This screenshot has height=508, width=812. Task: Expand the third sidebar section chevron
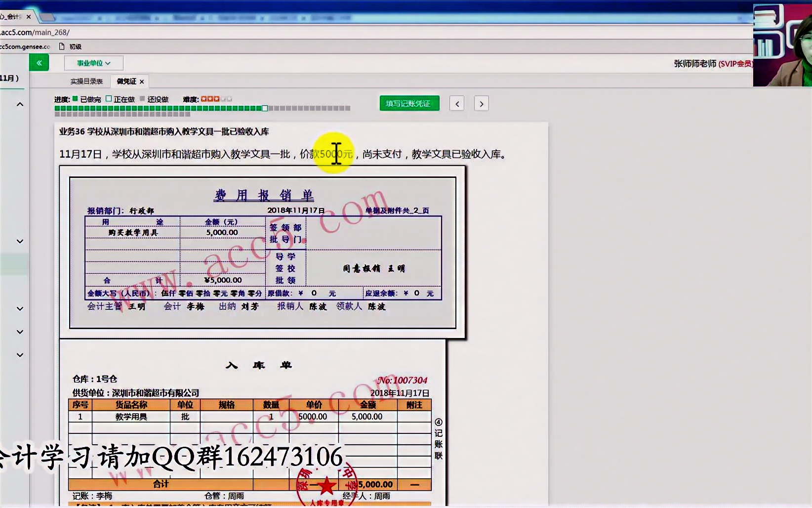point(20,308)
